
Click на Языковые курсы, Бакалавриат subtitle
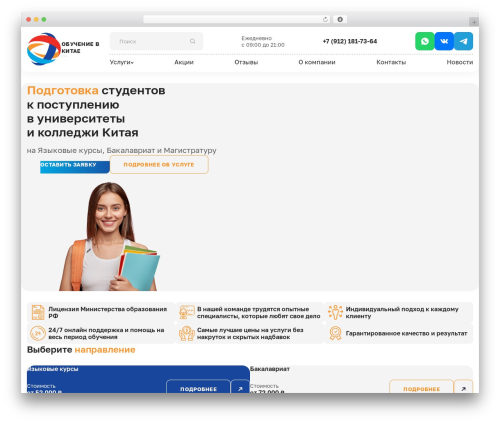click(121, 150)
